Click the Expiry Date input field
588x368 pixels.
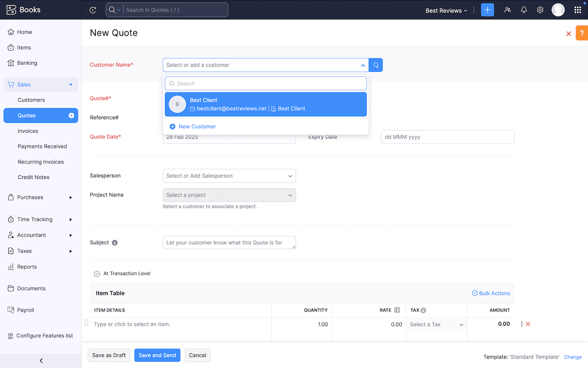pyautogui.click(x=447, y=137)
